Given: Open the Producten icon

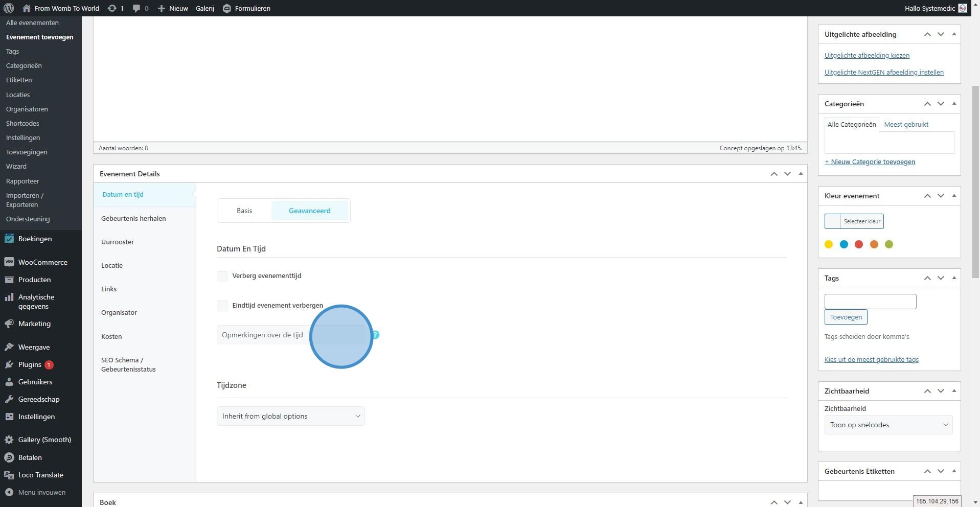Looking at the screenshot, I should (9, 280).
